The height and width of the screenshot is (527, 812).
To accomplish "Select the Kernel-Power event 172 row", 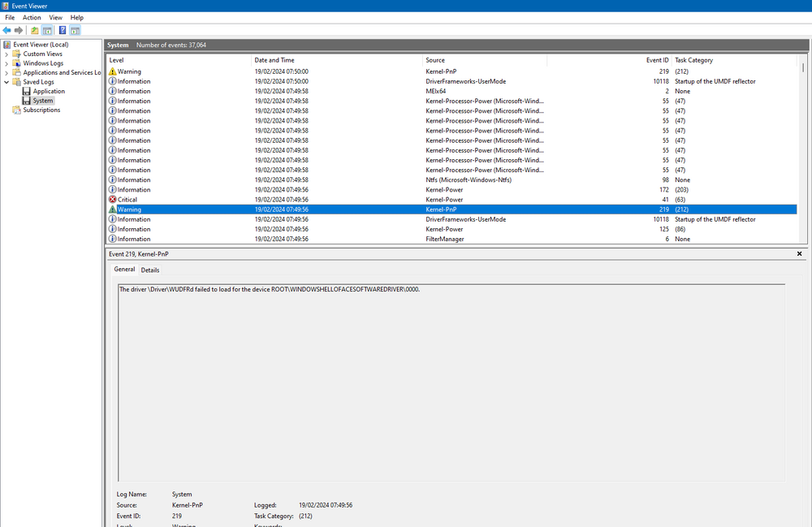I will click(451, 189).
